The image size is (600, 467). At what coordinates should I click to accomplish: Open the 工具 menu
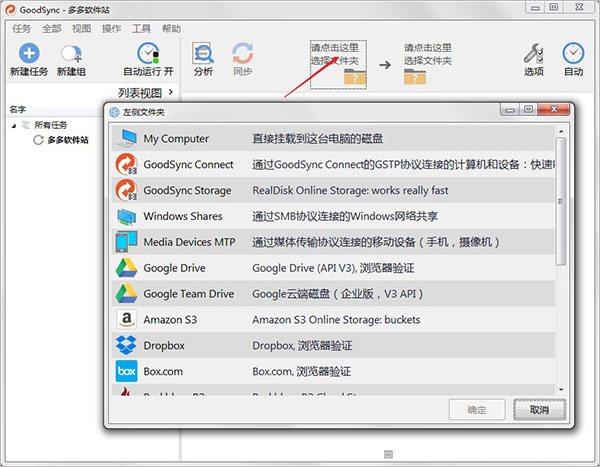[142, 29]
